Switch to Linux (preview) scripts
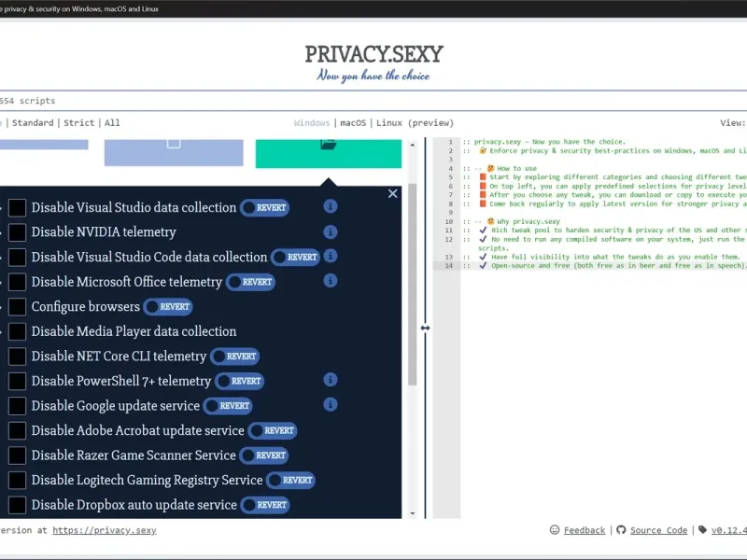This screenshot has height=560, width=747. [415, 123]
